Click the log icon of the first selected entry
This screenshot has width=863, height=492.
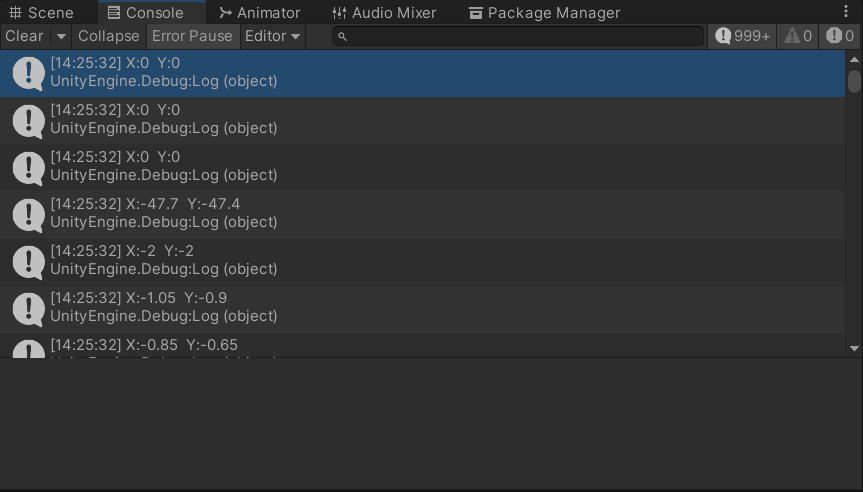click(x=29, y=73)
